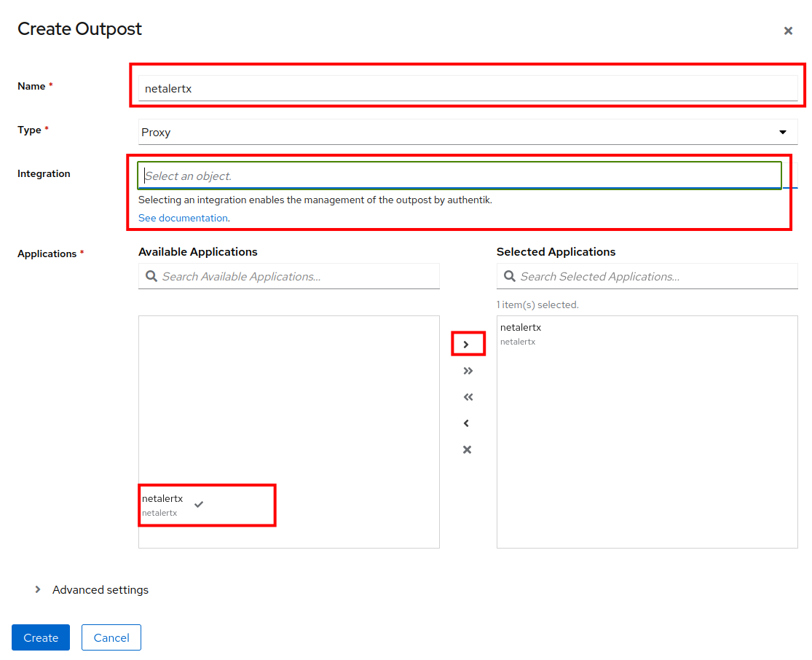812x660 pixels.
Task: Move selected application to the right list
Action: [468, 345]
